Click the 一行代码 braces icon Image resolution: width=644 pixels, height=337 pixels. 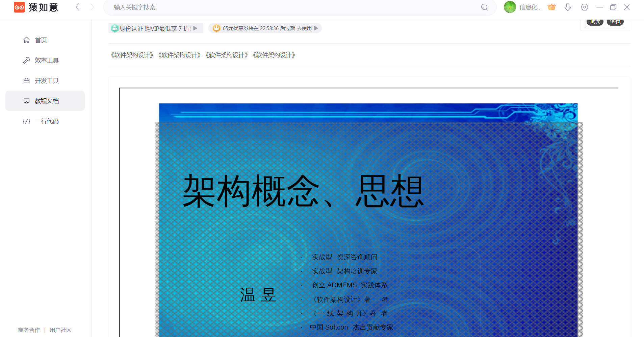click(x=26, y=121)
